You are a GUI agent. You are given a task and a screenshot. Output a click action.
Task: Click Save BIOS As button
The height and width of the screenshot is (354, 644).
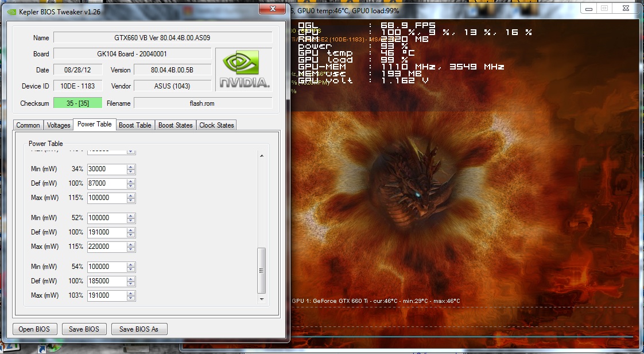pyautogui.click(x=138, y=329)
